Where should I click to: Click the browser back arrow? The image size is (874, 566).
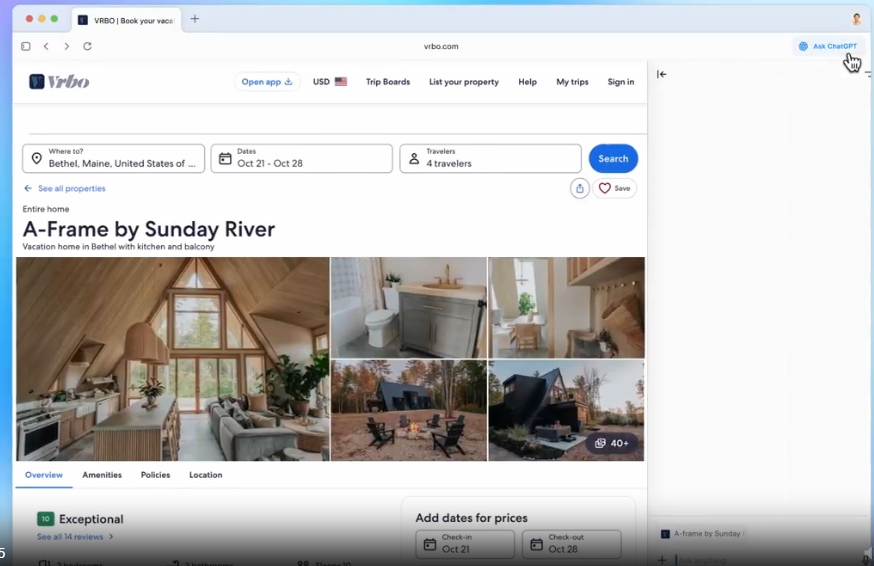coord(46,46)
